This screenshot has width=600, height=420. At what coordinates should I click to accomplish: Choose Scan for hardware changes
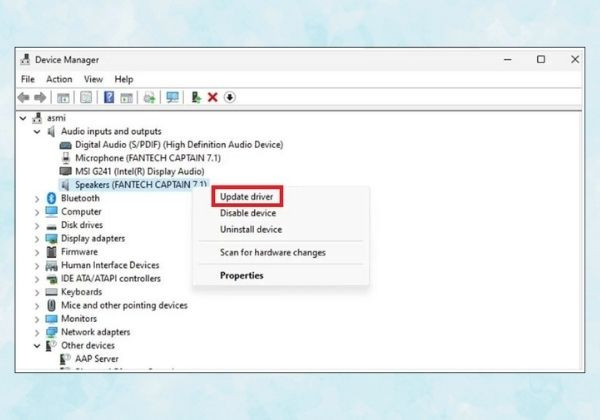pyautogui.click(x=273, y=252)
